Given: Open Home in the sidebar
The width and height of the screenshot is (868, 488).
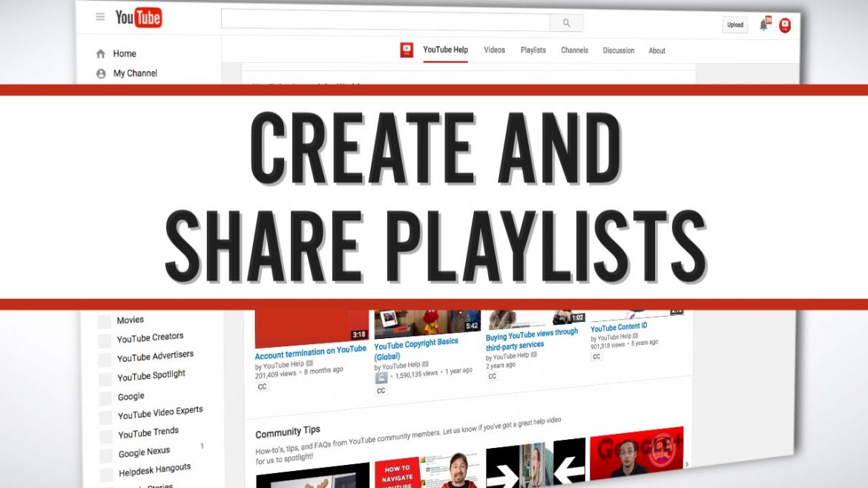Looking at the screenshot, I should tap(125, 53).
